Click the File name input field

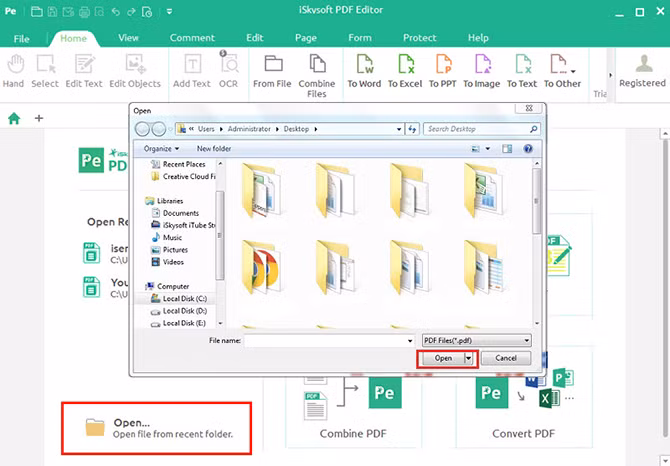coord(325,340)
